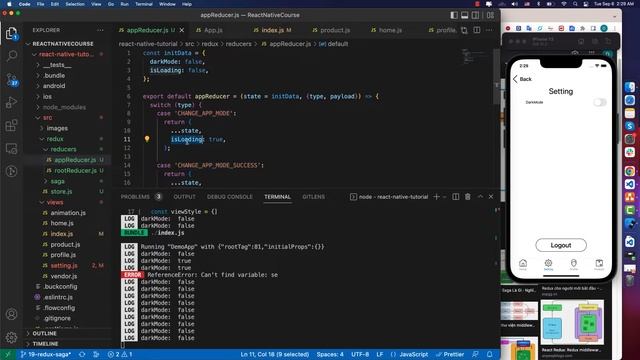The width and height of the screenshot is (640, 360).
Task: Expand the saga folder
Action: 58,181
